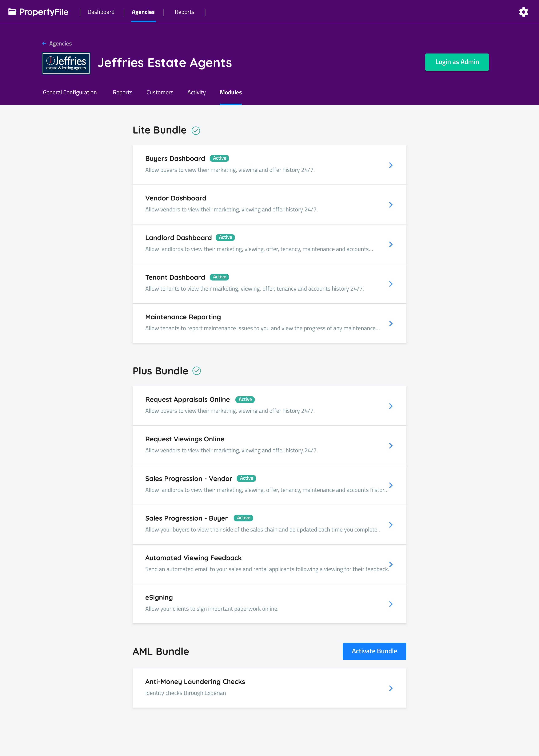Click the PropertyFile folder logo
Viewport: 539px width, 756px height.
(x=12, y=12)
